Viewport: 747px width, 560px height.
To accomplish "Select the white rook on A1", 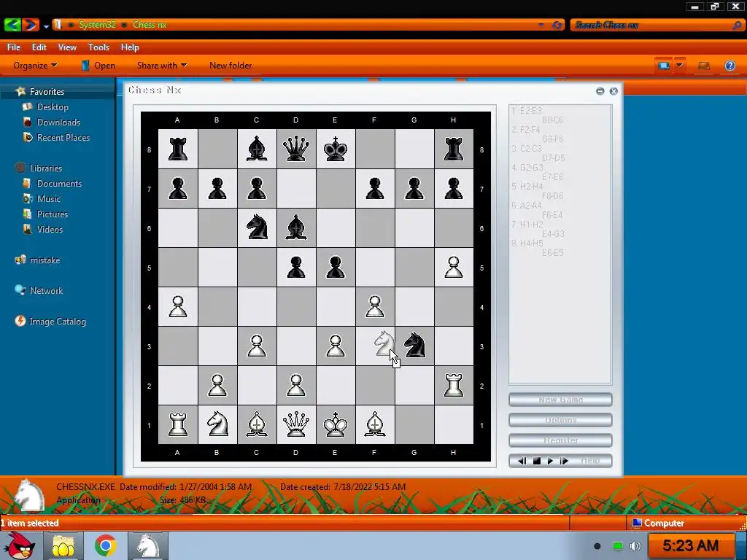I will [178, 425].
